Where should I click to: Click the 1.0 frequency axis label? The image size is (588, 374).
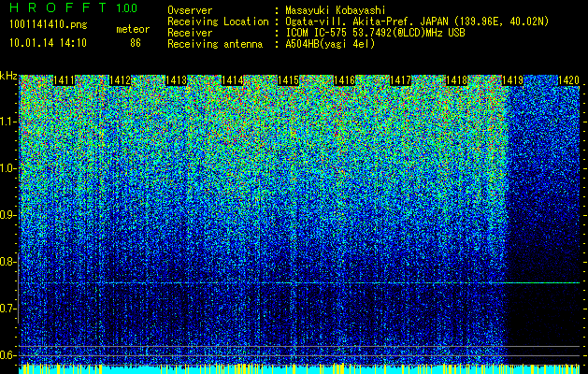click(x=8, y=168)
